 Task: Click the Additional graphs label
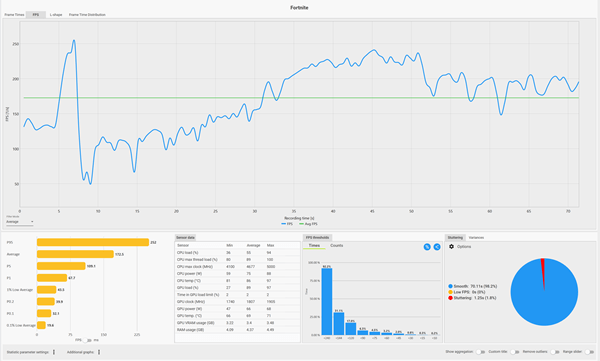(x=80, y=352)
